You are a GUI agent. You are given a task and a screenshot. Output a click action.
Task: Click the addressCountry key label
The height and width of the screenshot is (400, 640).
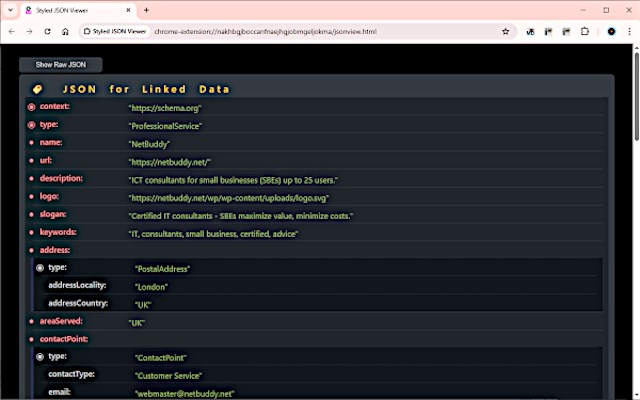pyautogui.click(x=78, y=303)
